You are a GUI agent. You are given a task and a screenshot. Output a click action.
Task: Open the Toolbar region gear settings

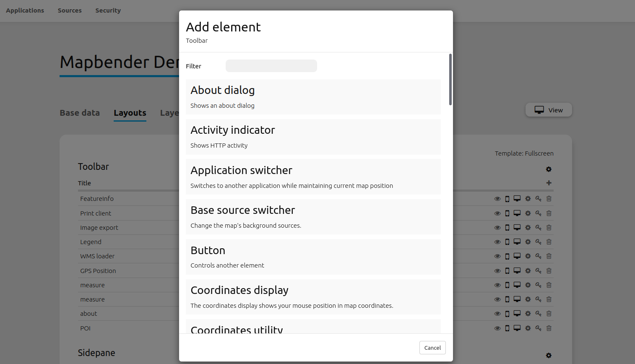(x=549, y=169)
